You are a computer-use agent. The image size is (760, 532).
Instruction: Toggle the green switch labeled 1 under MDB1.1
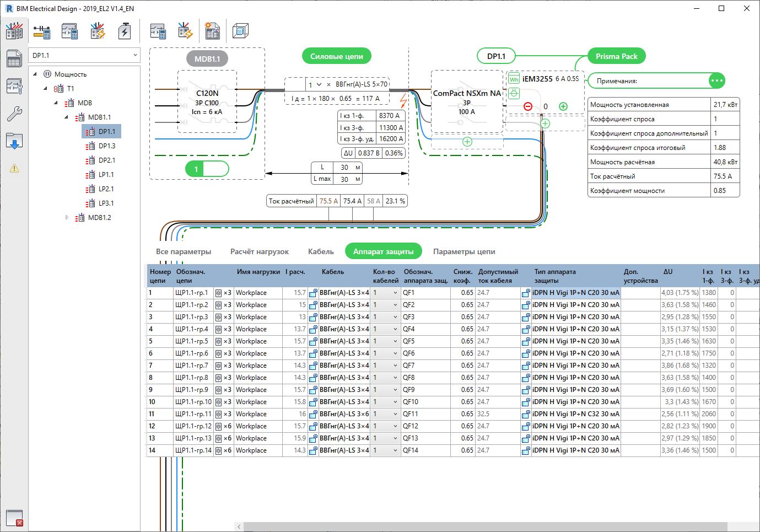click(x=207, y=169)
